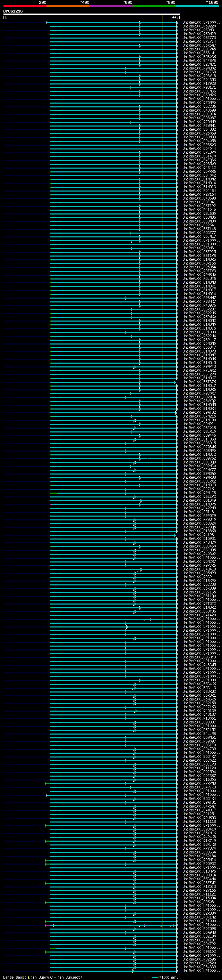Image resolution: width=222 pixels, height=980 pixels.
Task: Select the UniRef100_Q40302 label
Action: tap(199, 554)
